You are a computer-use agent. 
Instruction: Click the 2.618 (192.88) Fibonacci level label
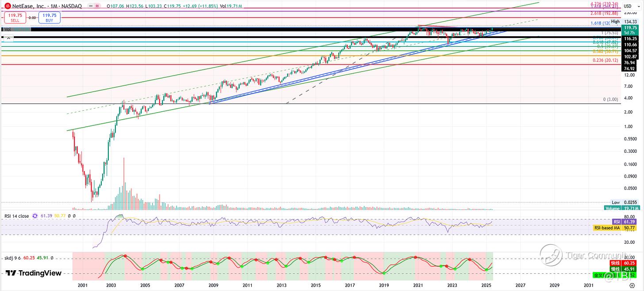tap(605, 14)
